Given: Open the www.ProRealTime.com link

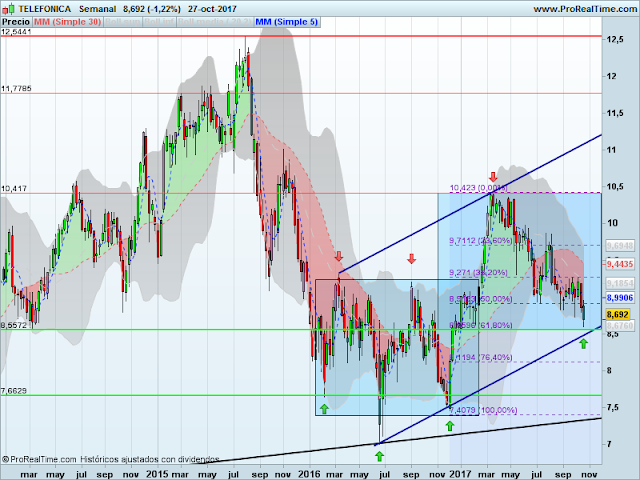Looking at the screenshot, I should point(586,9).
